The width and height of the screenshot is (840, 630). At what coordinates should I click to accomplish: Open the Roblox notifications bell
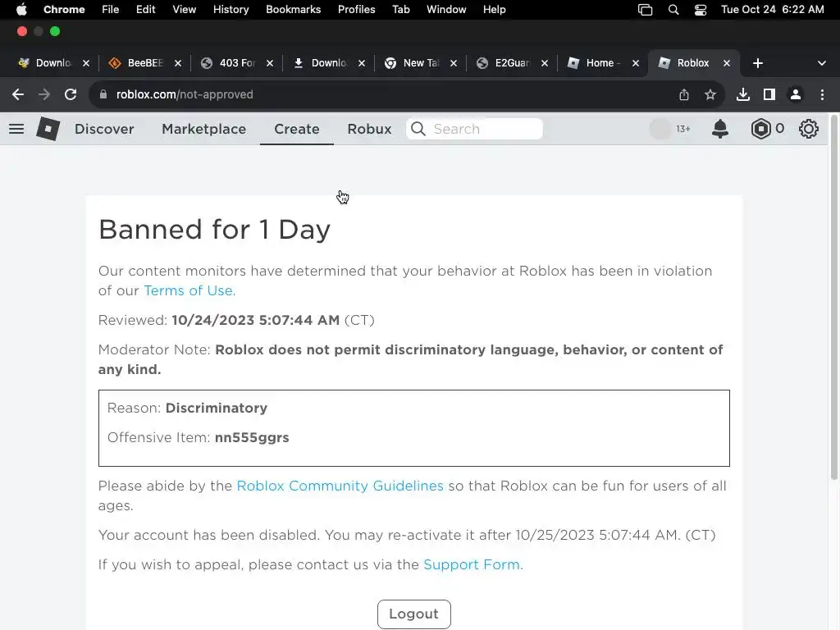[x=720, y=129]
